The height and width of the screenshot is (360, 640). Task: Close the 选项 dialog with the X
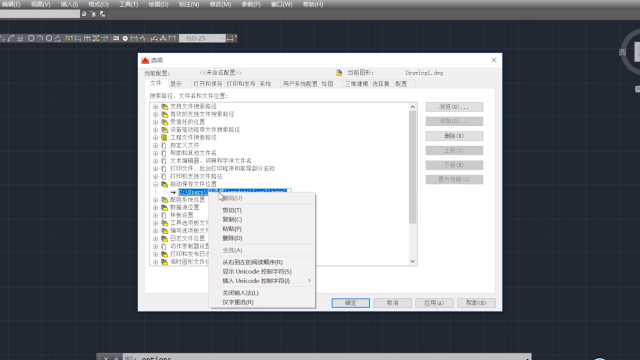tap(494, 60)
